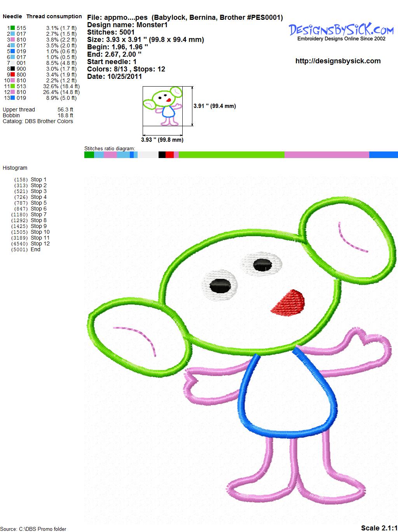Click the DesignsBySick.com logo
This screenshot has height=532, width=398.
click(341, 31)
